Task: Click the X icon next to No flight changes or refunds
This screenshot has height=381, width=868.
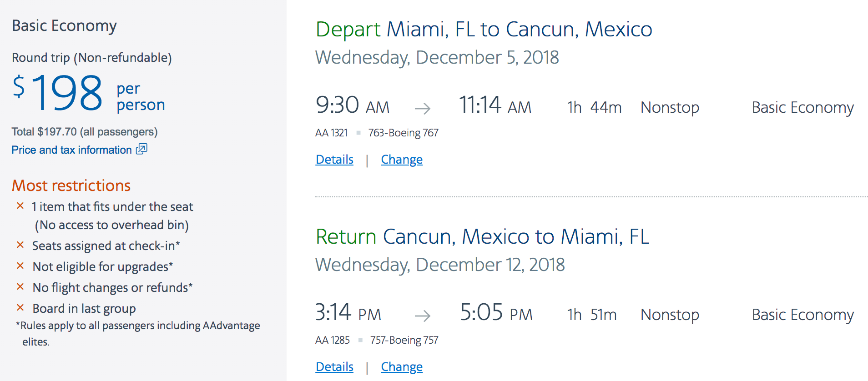Action: click(x=20, y=287)
